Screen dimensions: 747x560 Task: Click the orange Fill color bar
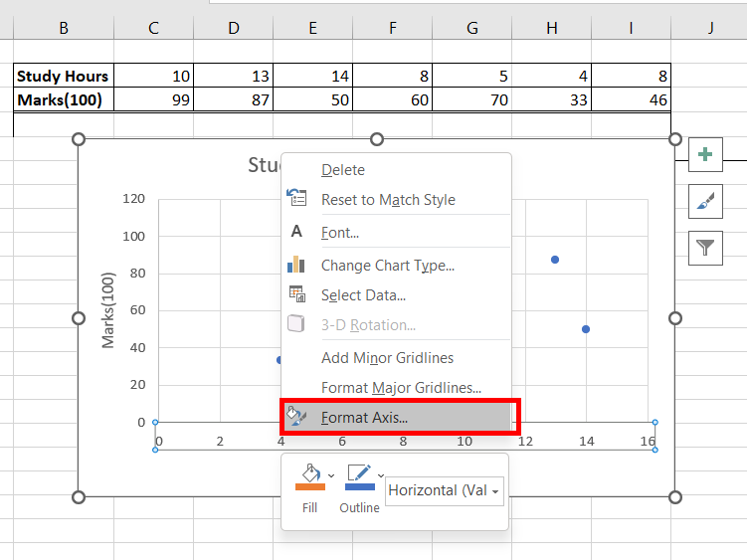click(x=309, y=487)
